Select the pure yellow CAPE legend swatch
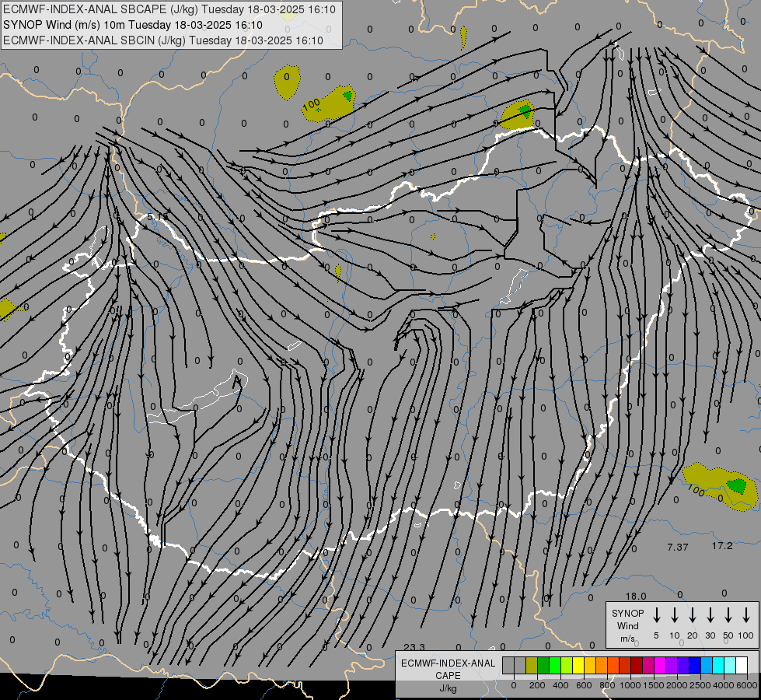The width and height of the screenshot is (761, 700). (578, 665)
